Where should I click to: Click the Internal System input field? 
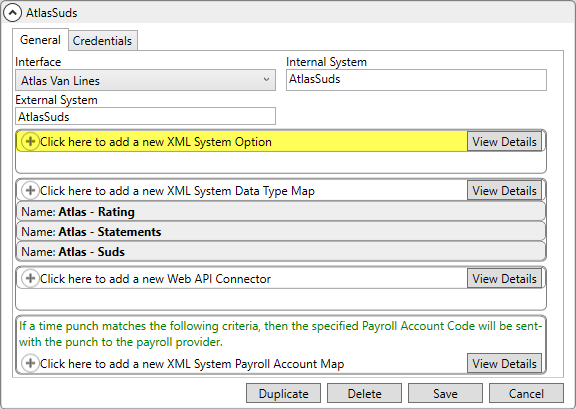pos(416,80)
